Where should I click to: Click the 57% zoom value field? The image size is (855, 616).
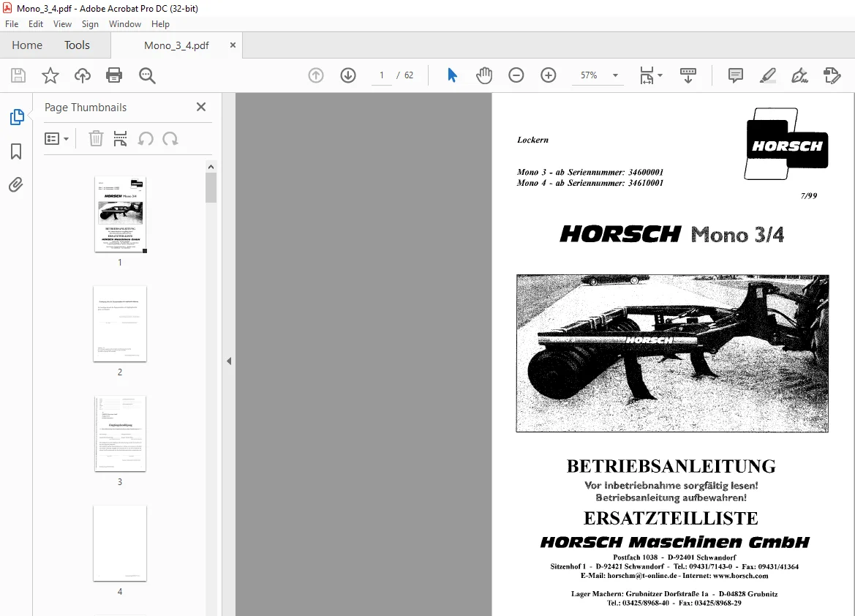coord(589,75)
